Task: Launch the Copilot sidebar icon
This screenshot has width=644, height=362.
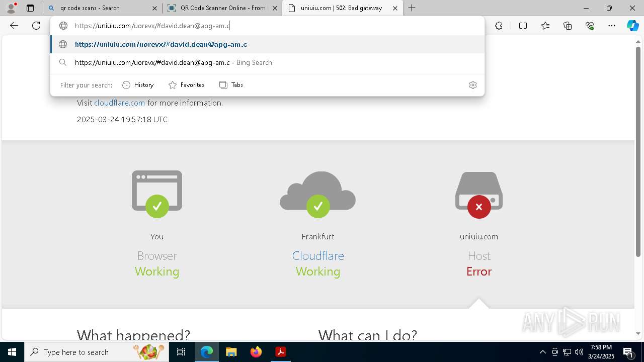Action: click(x=632, y=26)
